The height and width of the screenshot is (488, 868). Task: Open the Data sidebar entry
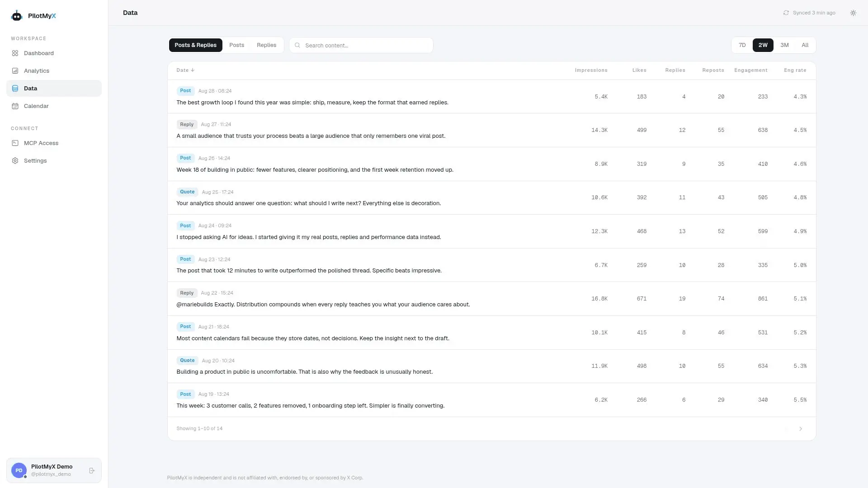click(x=54, y=89)
